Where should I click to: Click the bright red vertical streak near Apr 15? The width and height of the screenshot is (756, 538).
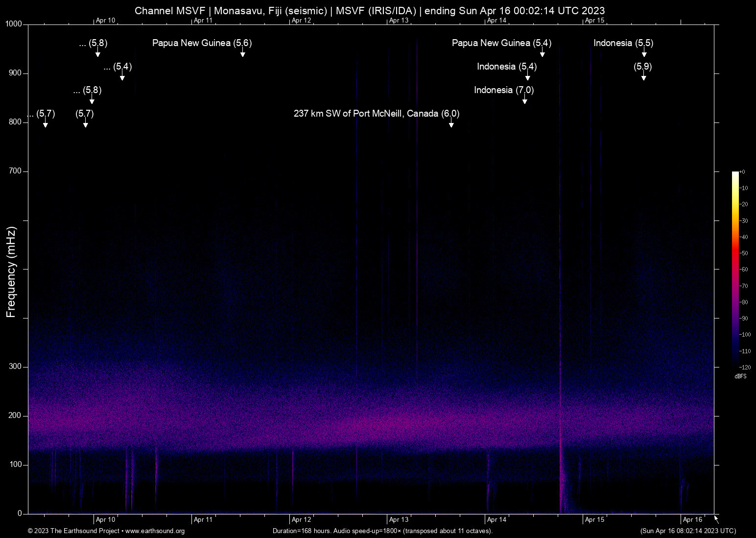click(x=561, y=441)
